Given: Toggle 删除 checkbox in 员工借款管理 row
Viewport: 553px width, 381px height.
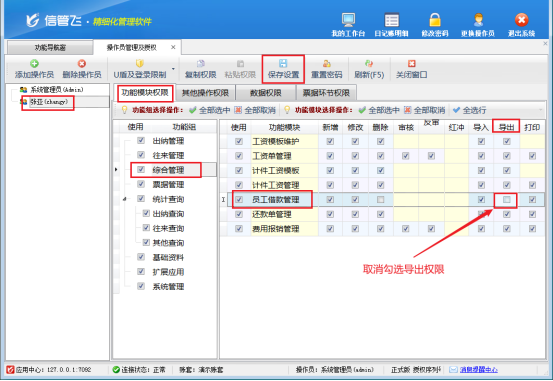Looking at the screenshot, I should (381, 200).
